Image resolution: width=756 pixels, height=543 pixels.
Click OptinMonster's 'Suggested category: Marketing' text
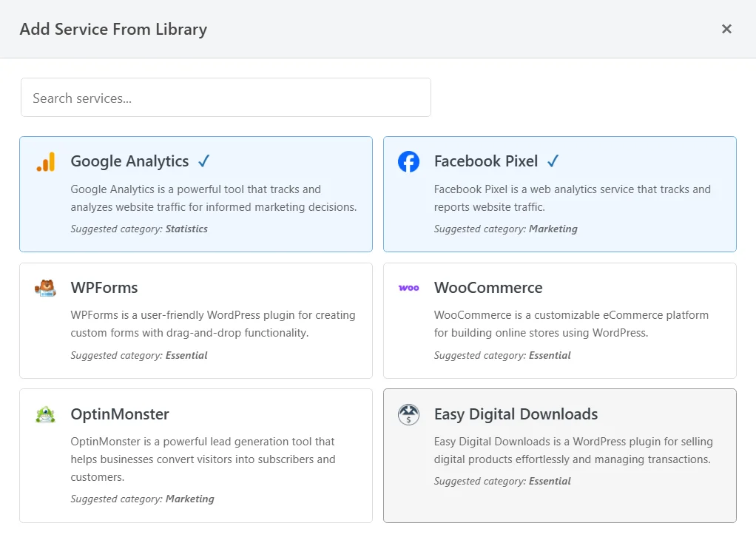142,499
